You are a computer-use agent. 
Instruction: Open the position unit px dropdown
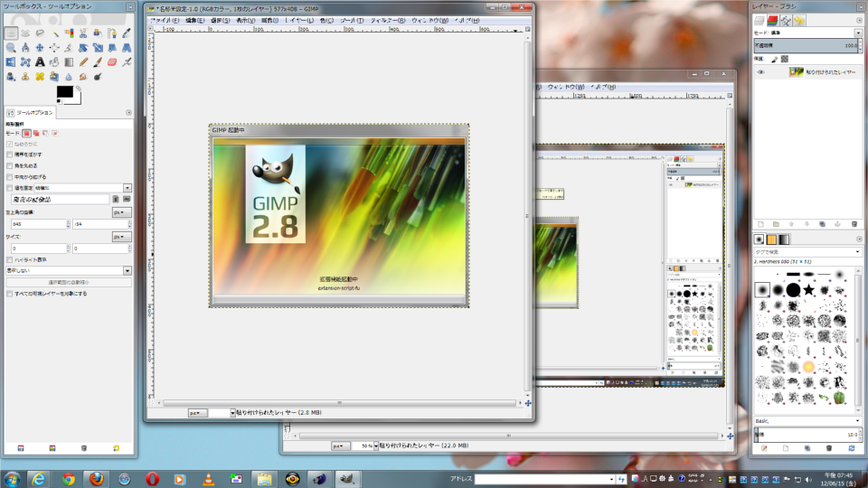(121, 212)
